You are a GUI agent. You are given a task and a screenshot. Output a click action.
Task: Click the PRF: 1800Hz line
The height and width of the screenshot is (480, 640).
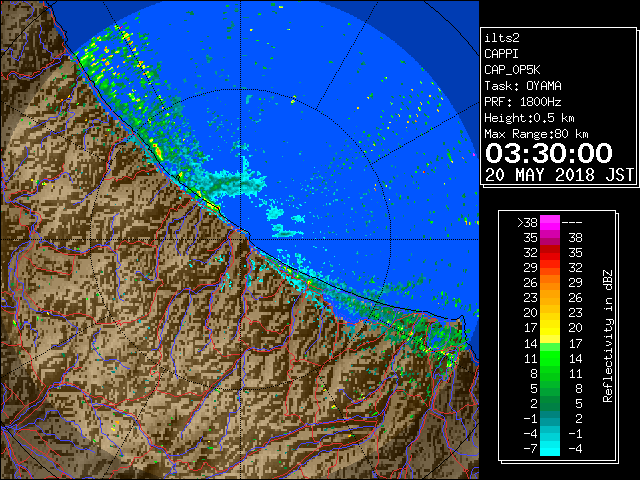523,102
